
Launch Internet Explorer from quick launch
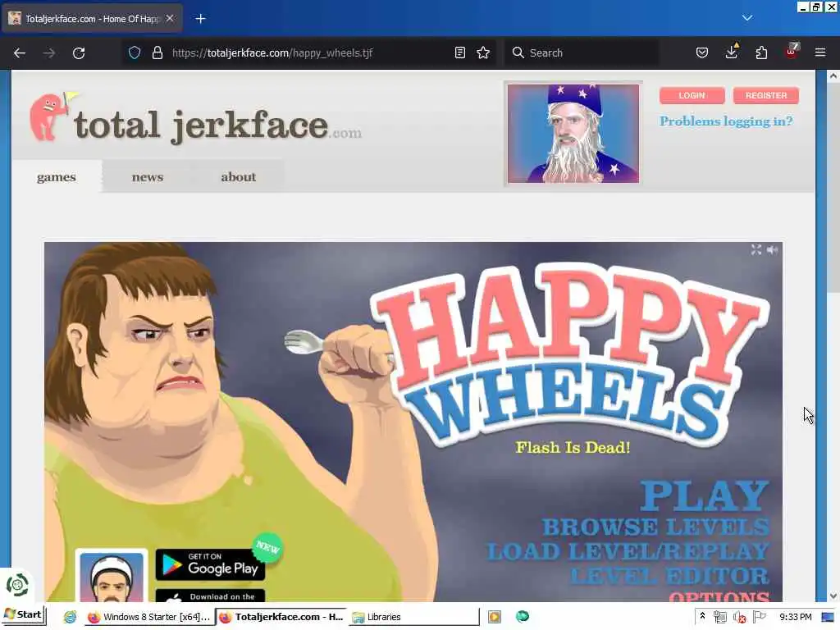click(x=71, y=617)
